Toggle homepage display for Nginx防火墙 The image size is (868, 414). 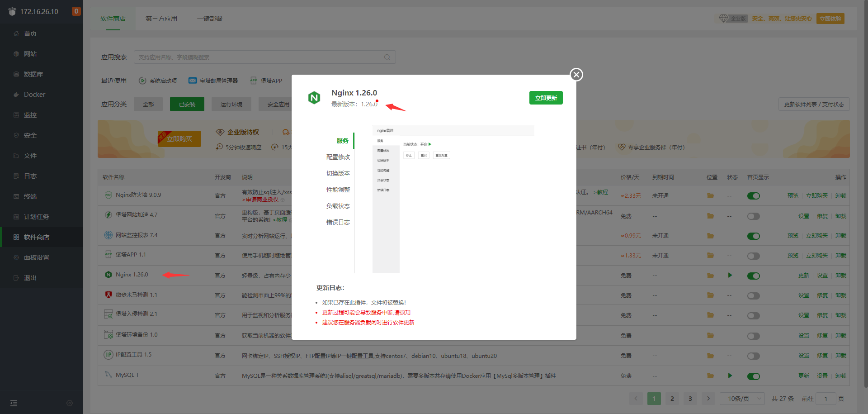(x=754, y=196)
